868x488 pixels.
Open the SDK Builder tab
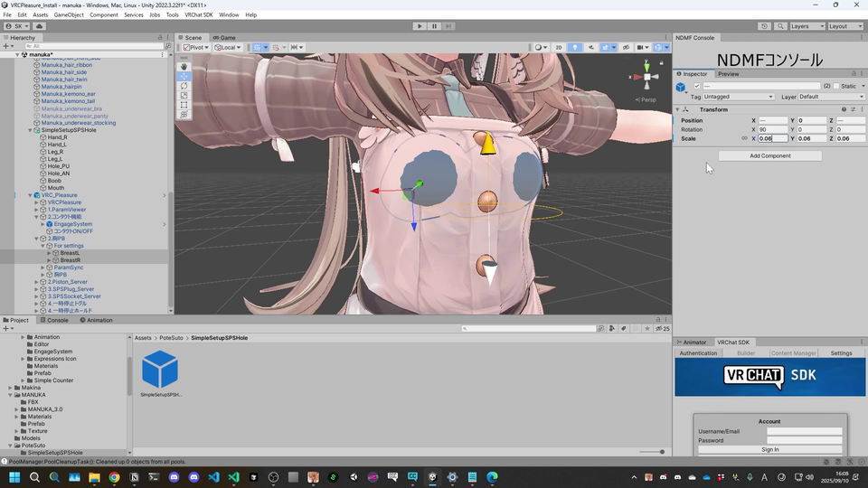point(746,353)
